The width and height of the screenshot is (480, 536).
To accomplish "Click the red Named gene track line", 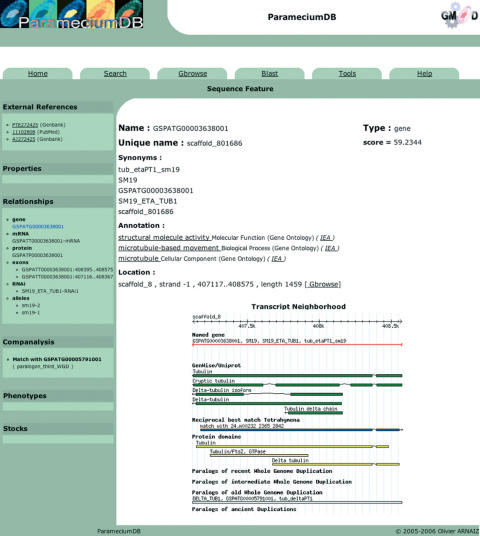I will pos(297,345).
